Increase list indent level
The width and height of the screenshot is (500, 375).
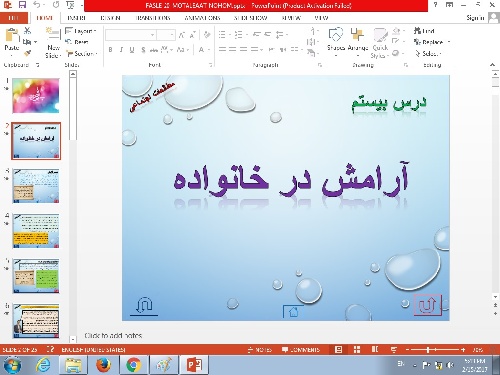267,34
